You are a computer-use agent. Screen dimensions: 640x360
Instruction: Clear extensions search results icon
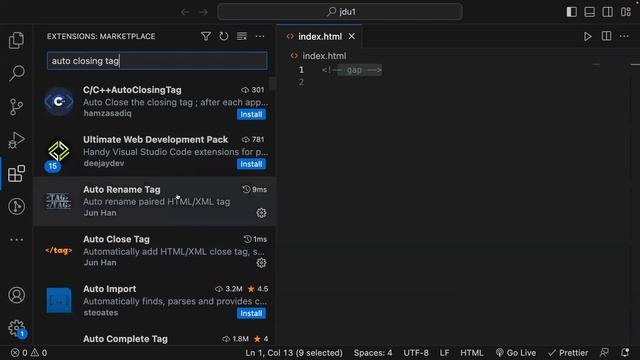coord(242,36)
